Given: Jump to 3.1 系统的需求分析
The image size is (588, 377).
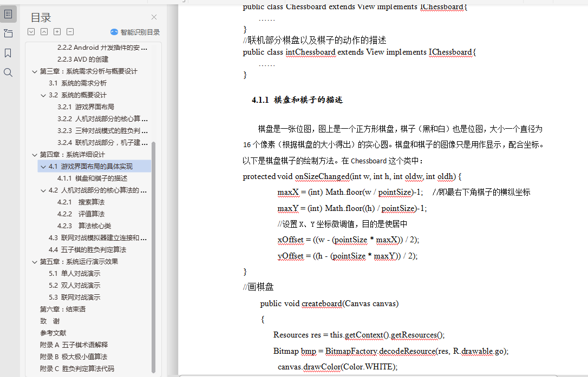Looking at the screenshot, I should coord(77,83).
